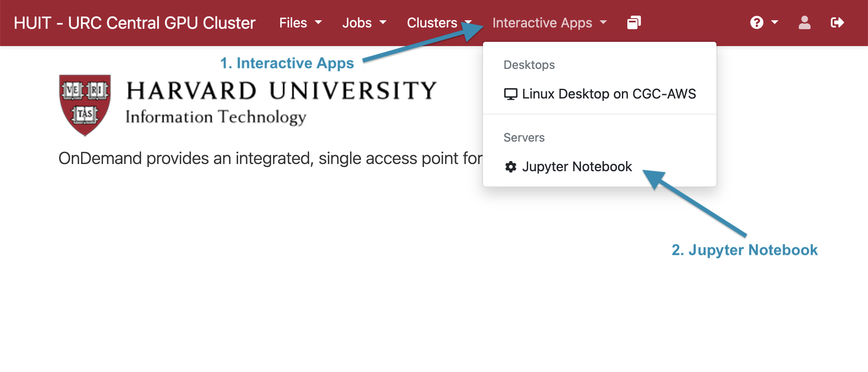
Task: Click the user profile icon
Action: [804, 23]
